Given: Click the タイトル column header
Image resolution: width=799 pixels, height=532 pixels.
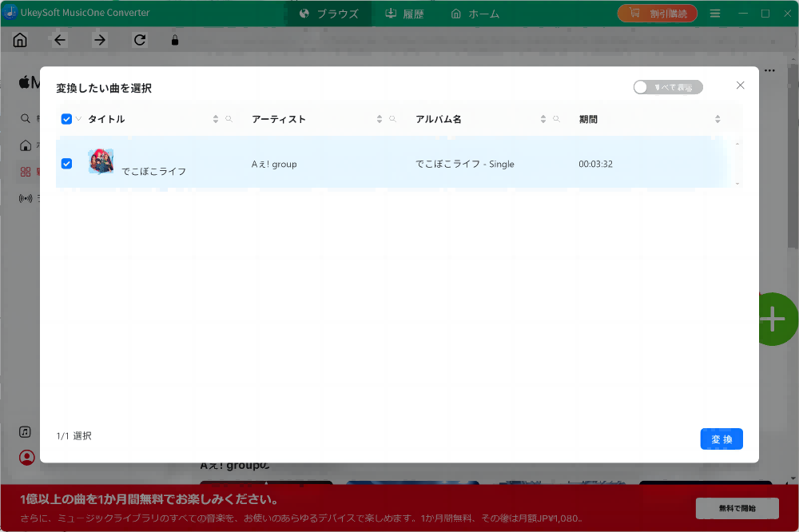Looking at the screenshot, I should [106, 119].
